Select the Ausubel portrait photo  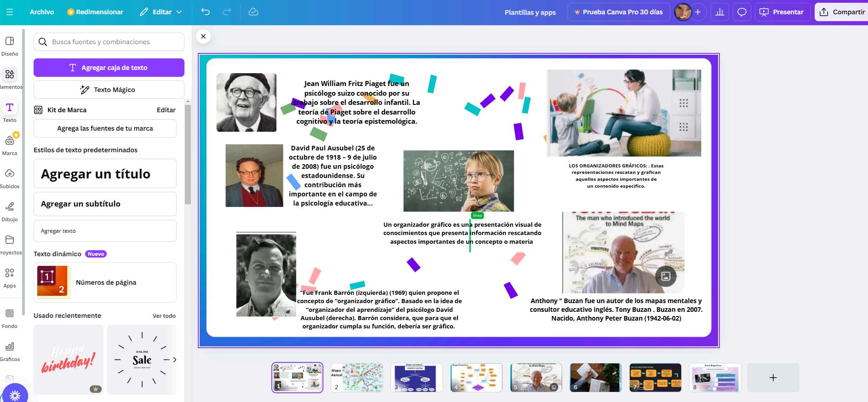point(254,176)
